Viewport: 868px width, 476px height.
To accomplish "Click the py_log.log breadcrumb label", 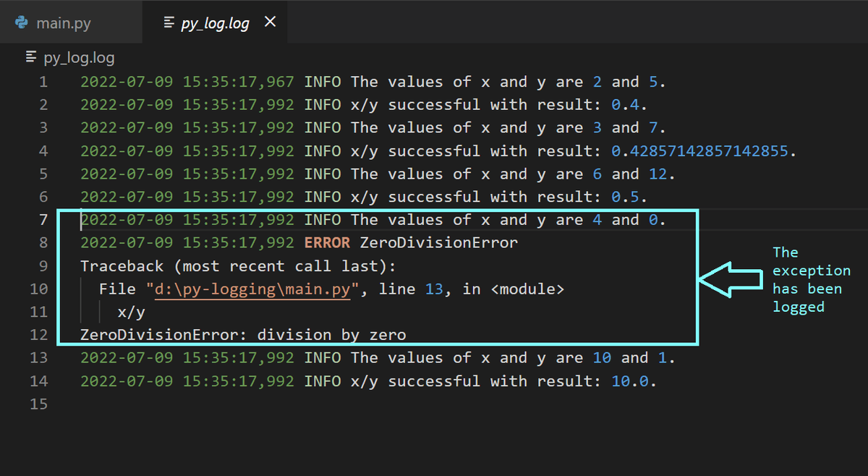I will (x=70, y=56).
